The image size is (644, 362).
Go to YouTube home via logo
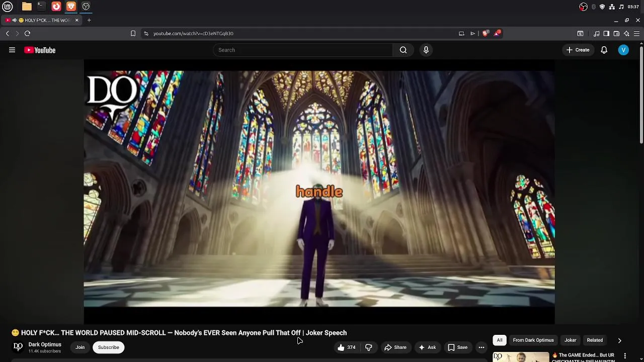tap(40, 50)
